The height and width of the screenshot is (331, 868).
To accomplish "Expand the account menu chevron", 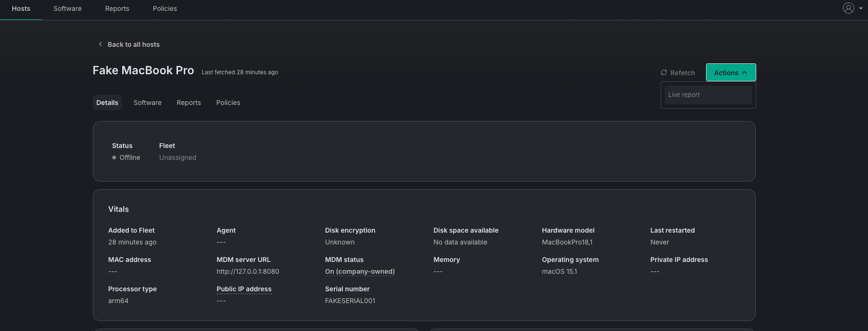I will coord(860,8).
